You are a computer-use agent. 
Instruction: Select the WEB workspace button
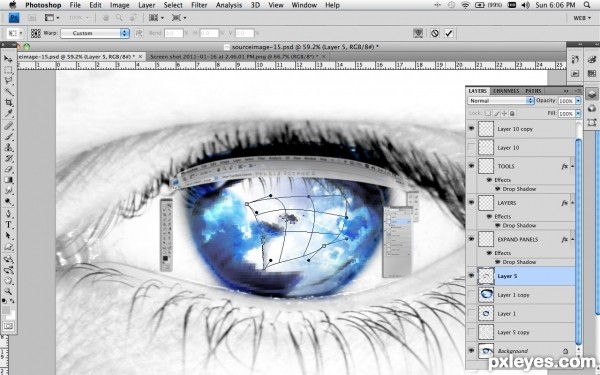tap(582, 18)
